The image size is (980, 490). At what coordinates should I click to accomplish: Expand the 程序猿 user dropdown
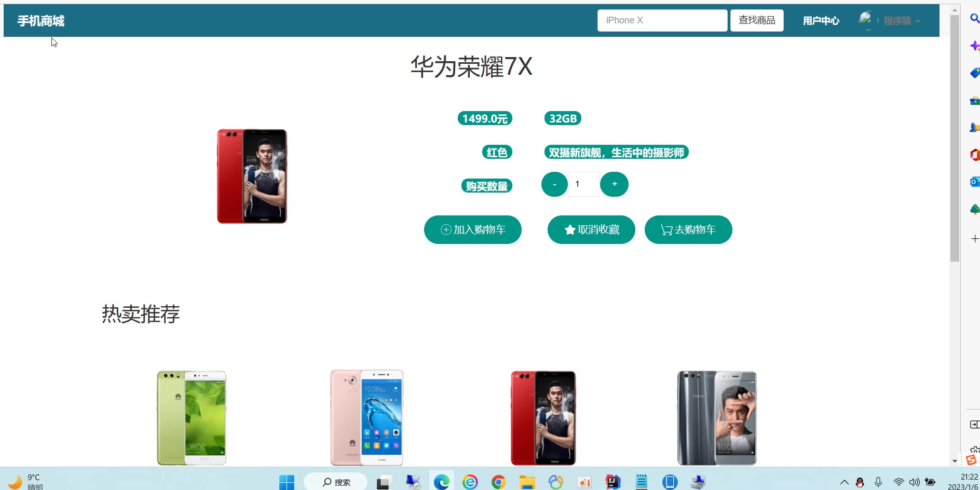click(902, 21)
